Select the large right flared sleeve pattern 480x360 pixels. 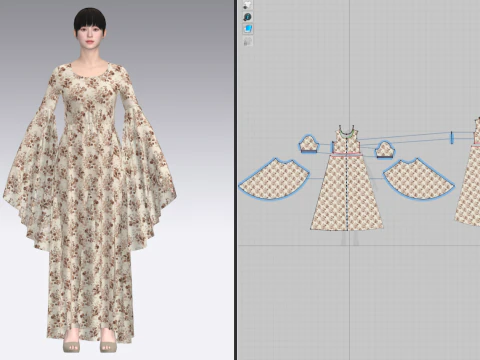pyautogui.click(x=418, y=180)
